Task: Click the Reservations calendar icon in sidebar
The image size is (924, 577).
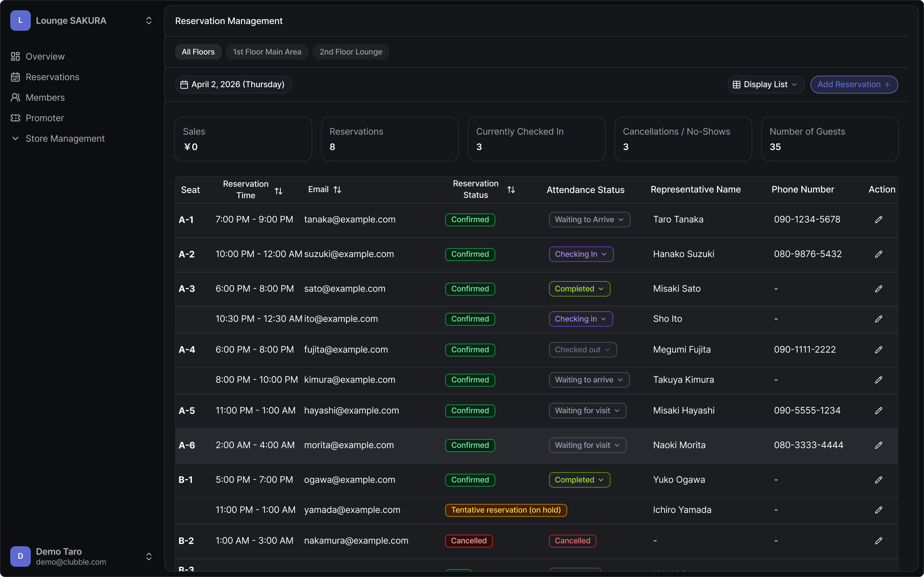Action: click(x=15, y=77)
